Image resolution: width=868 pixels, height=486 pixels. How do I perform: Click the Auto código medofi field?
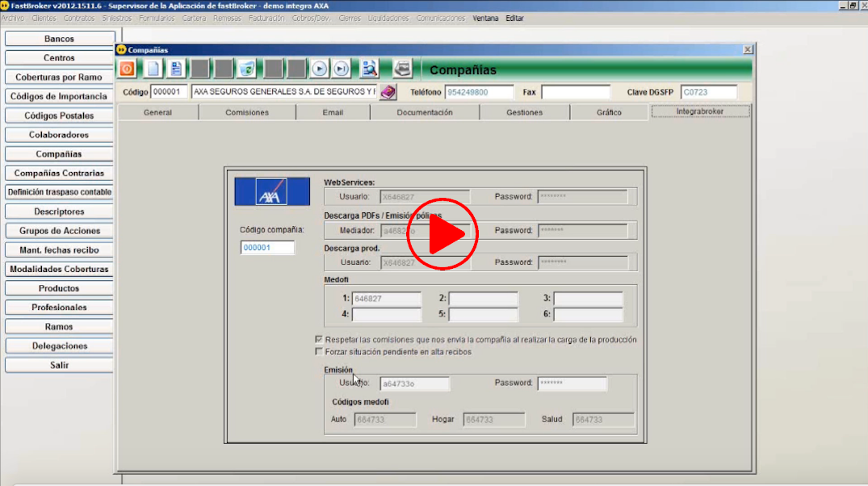click(x=385, y=420)
